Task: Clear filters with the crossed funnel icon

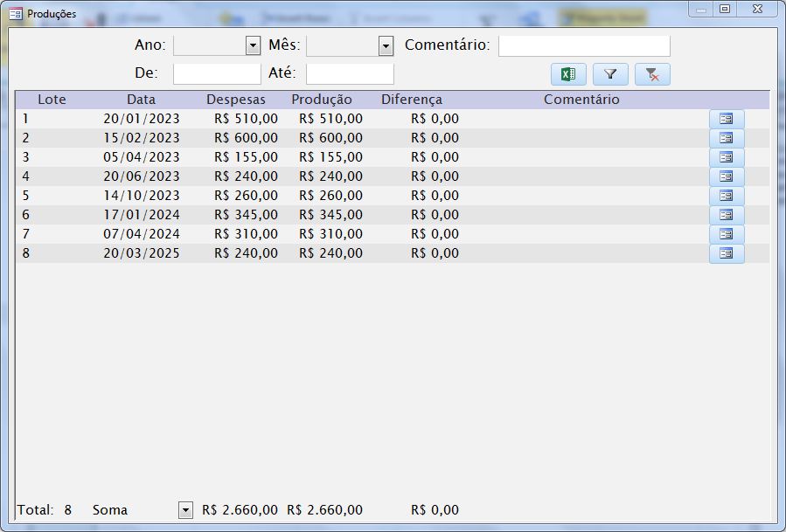Action: click(652, 74)
